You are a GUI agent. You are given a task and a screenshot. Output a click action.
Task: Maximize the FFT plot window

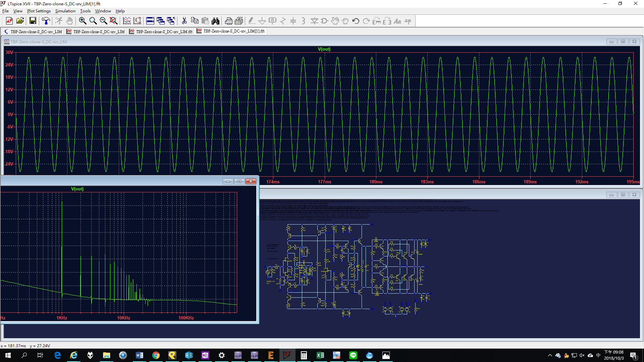[239, 181]
